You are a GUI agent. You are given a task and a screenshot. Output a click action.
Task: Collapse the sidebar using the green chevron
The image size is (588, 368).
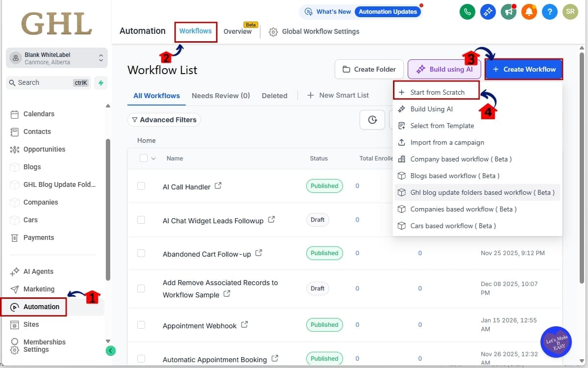coord(110,351)
